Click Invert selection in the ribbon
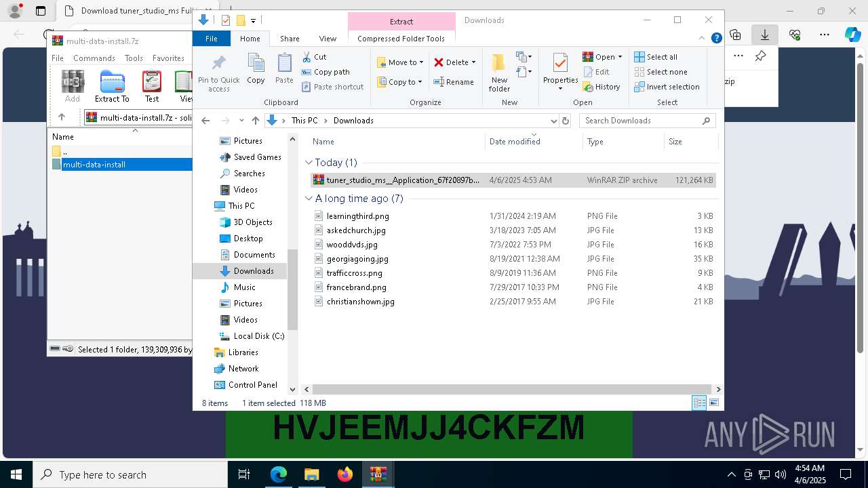868x488 pixels. [x=667, y=87]
